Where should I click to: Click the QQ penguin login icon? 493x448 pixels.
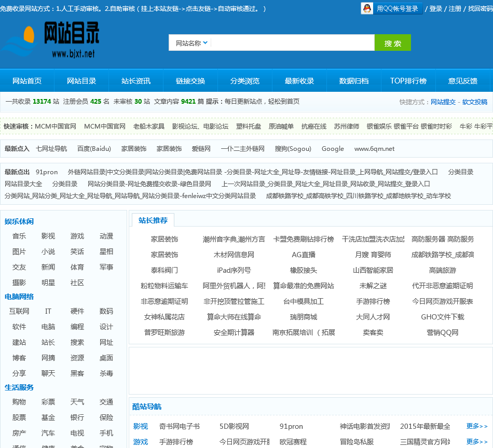point(367,8)
